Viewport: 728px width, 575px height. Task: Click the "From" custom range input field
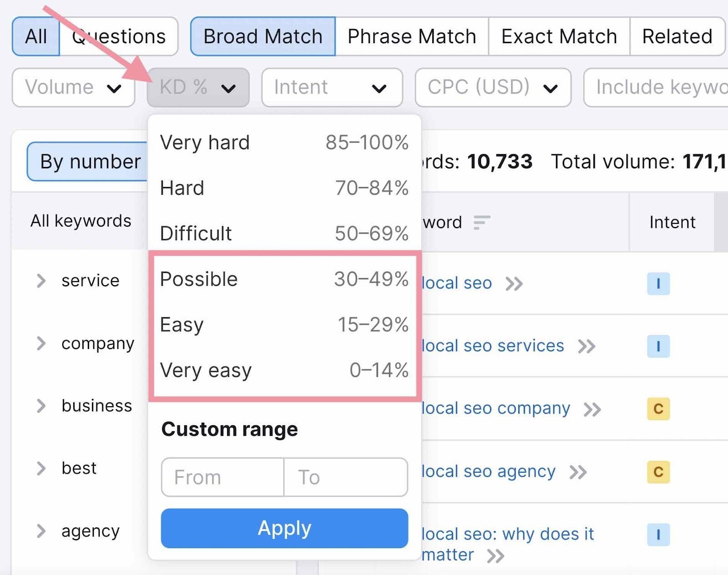(x=222, y=477)
